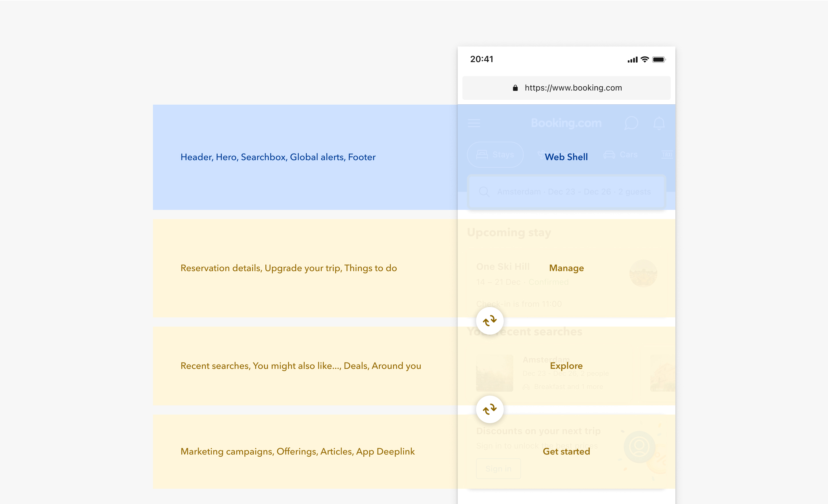Click the Upcoming stay heading
This screenshot has width=828, height=504.
(509, 233)
